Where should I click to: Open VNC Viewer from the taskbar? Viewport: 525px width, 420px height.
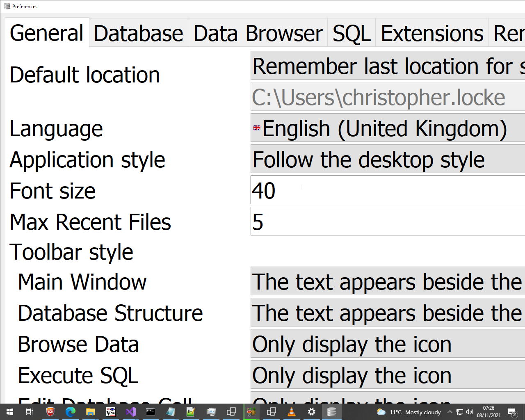pyautogui.click(x=111, y=412)
